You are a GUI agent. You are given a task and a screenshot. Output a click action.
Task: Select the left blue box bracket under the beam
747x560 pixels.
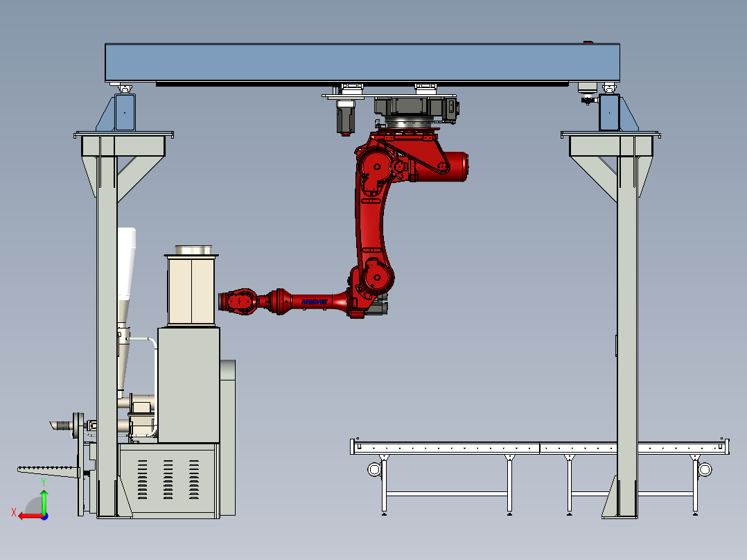(125, 112)
